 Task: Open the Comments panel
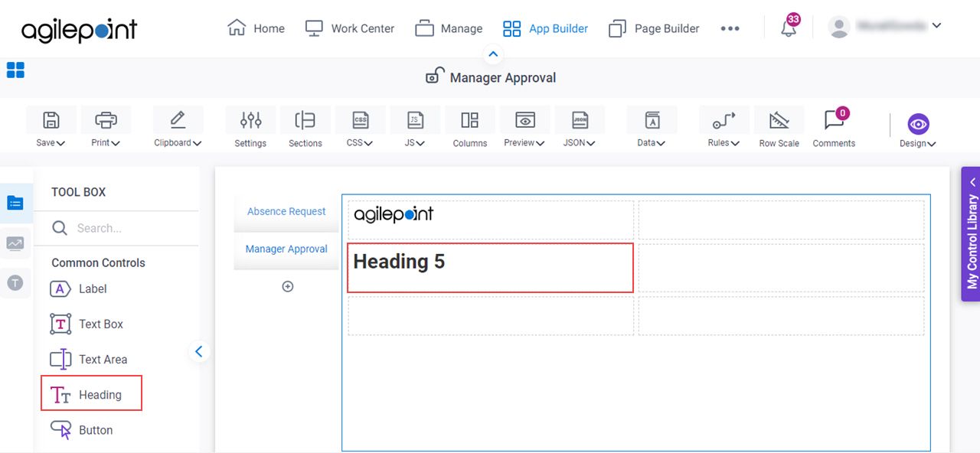click(834, 127)
